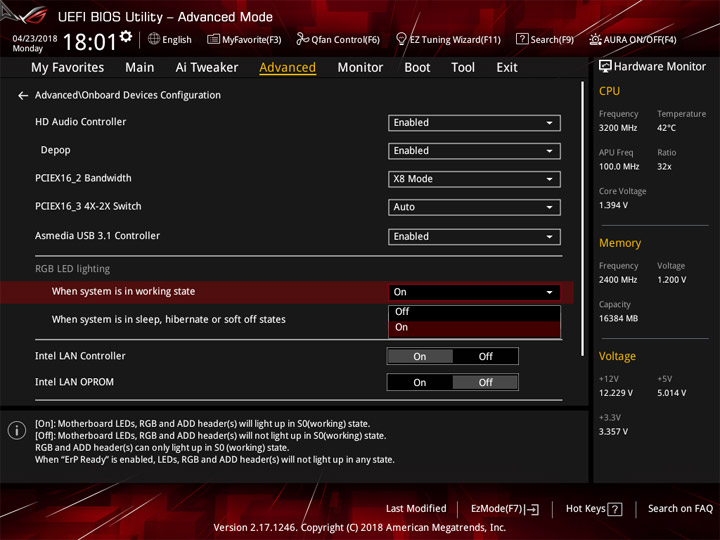Click the settings gear next to the clock
The image size is (720, 540).
[126, 36]
